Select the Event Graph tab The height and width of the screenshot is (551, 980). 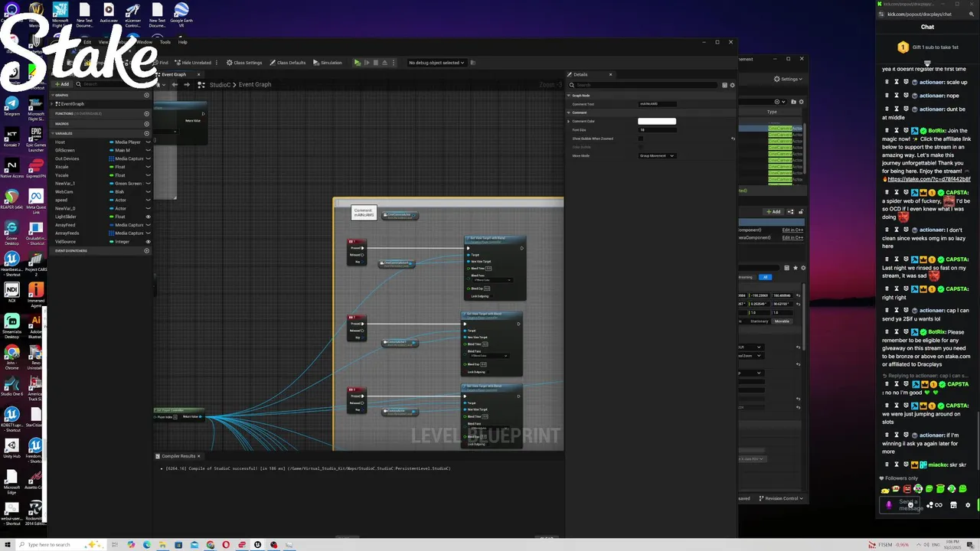[x=173, y=74]
